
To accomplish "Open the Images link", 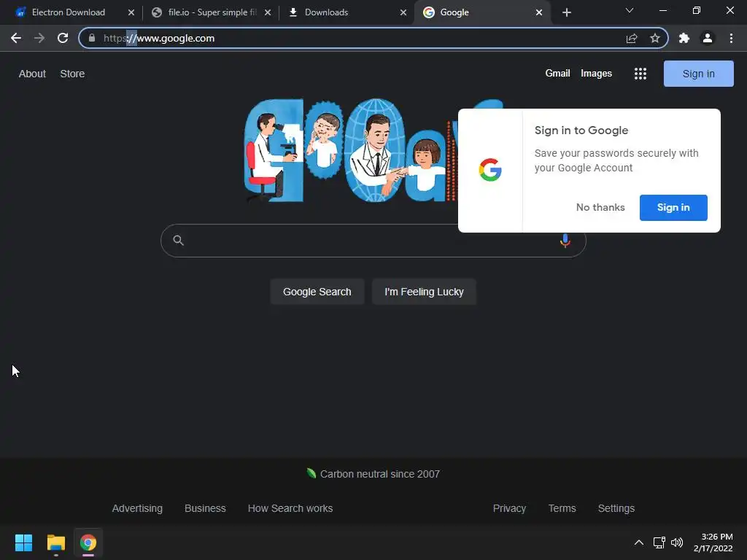I will coord(596,74).
